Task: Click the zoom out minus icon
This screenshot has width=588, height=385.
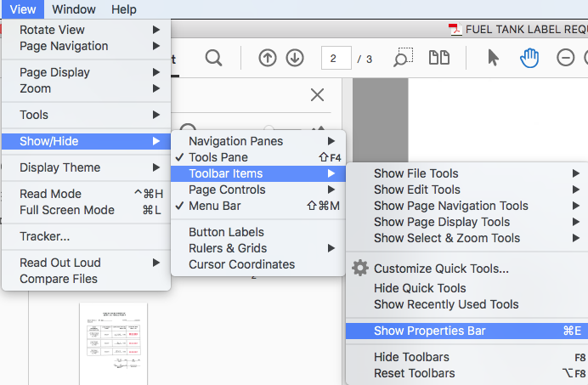Action: pyautogui.click(x=565, y=58)
